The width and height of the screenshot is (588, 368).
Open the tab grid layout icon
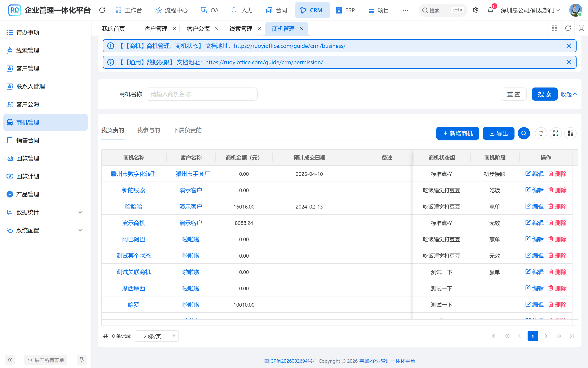(x=555, y=28)
